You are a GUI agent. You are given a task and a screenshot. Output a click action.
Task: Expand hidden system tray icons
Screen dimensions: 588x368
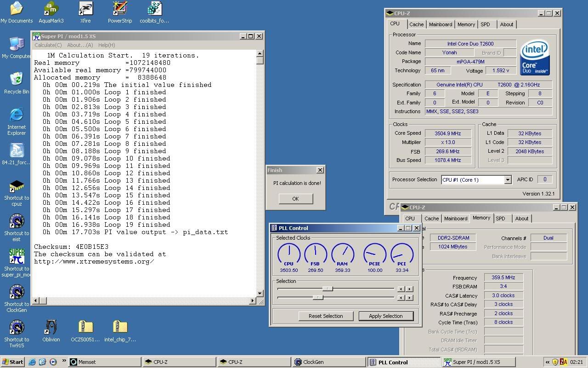click(x=547, y=362)
